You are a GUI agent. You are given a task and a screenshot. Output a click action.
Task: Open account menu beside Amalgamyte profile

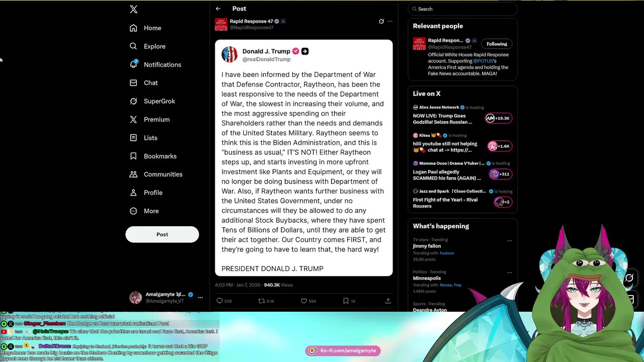pyautogui.click(x=200, y=298)
